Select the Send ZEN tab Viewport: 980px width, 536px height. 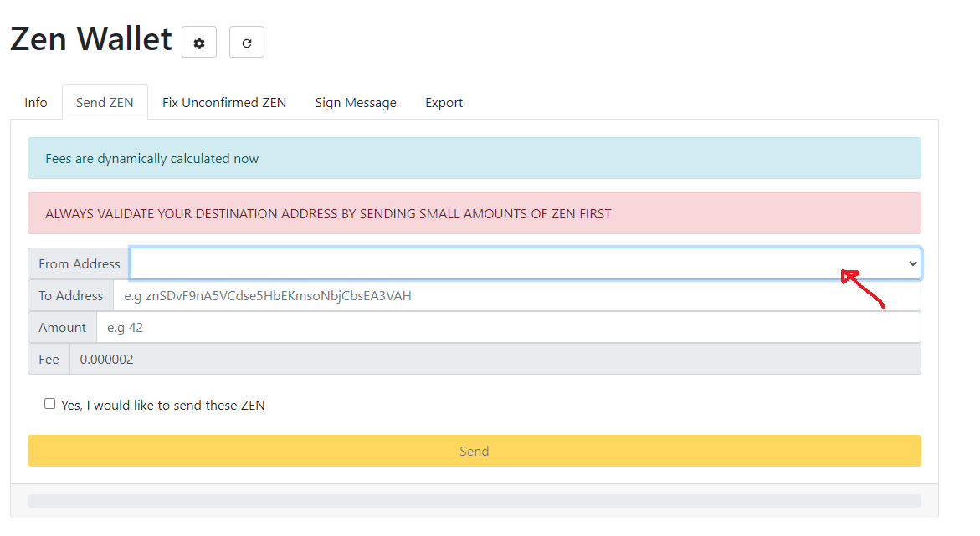pyautogui.click(x=105, y=103)
